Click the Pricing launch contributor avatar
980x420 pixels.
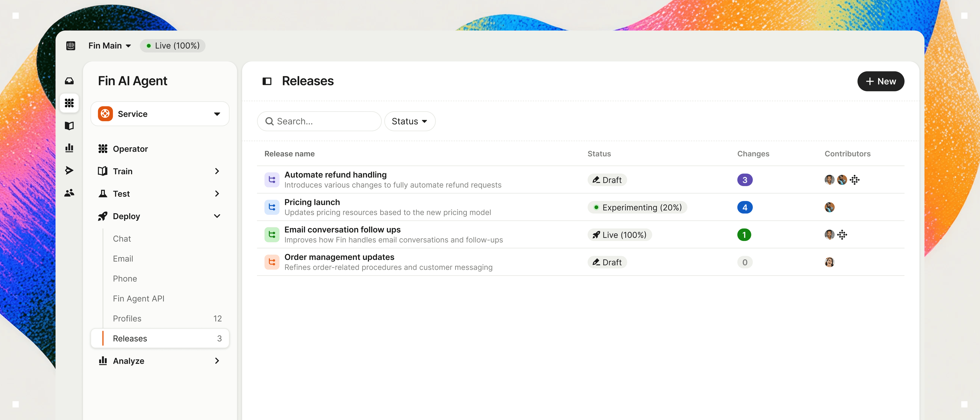click(x=829, y=207)
